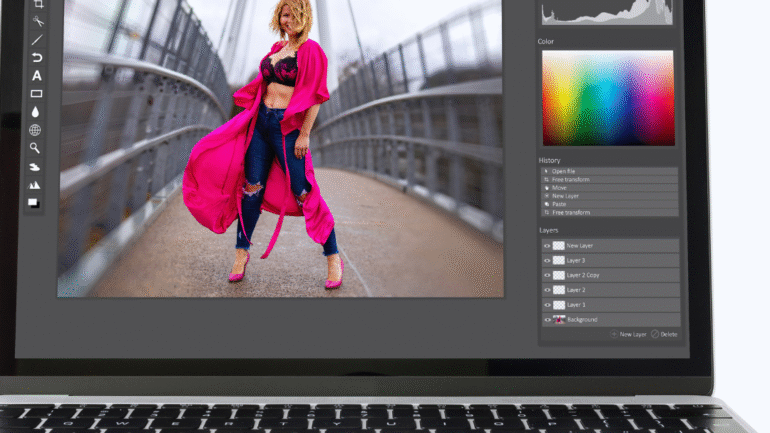Viewport: 770px width, 433px height.
Task: Click the Delete layer button
Action: (664, 334)
